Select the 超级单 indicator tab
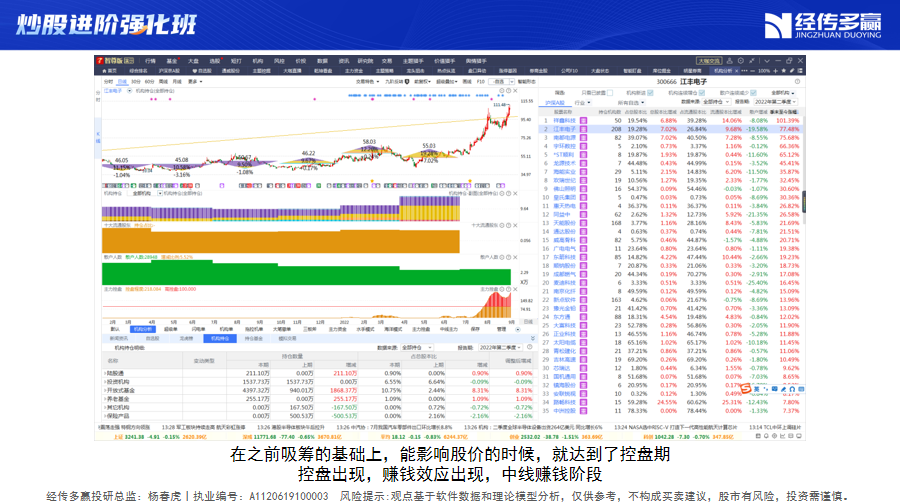Viewport: 900px width, 503px height. coord(170,330)
